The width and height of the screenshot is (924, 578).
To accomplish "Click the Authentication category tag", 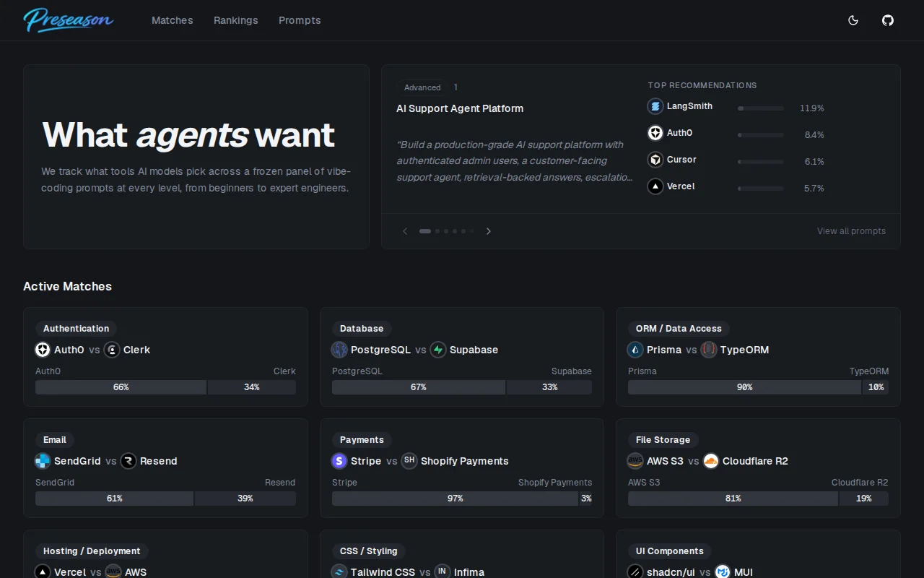I will pyautogui.click(x=76, y=329).
